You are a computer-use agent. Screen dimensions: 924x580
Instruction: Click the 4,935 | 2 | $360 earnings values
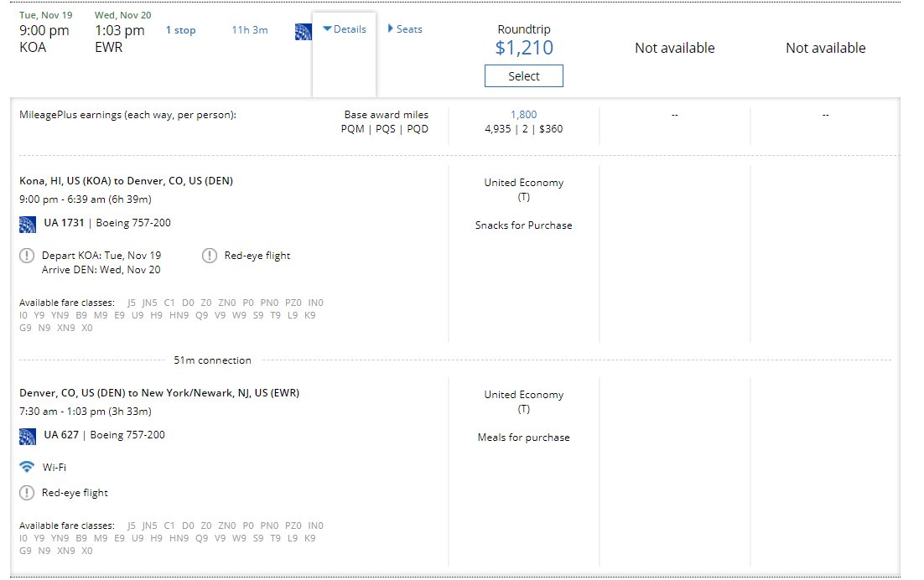523,128
